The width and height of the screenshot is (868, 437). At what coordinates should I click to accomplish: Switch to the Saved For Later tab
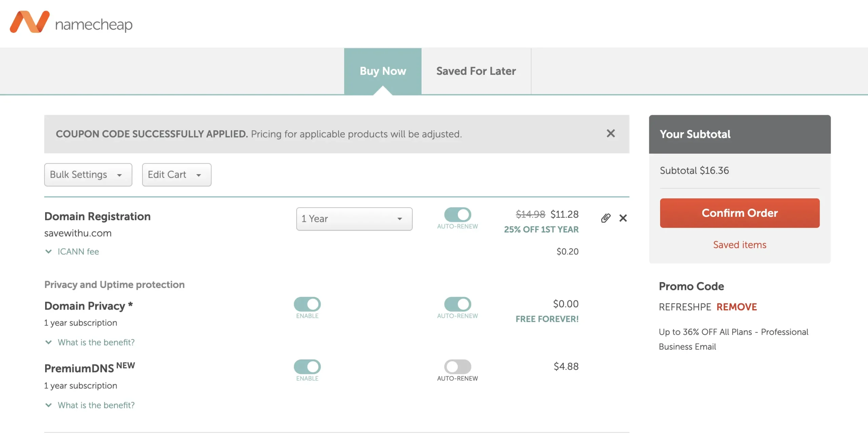476,71
